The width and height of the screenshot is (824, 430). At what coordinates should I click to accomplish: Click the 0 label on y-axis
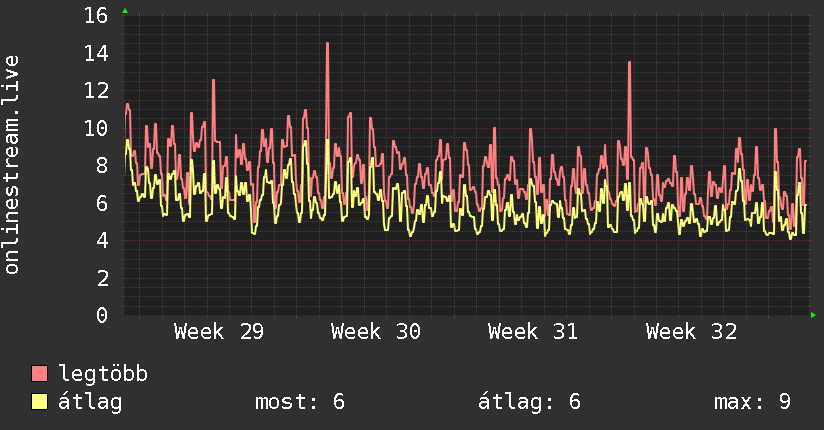(x=102, y=315)
